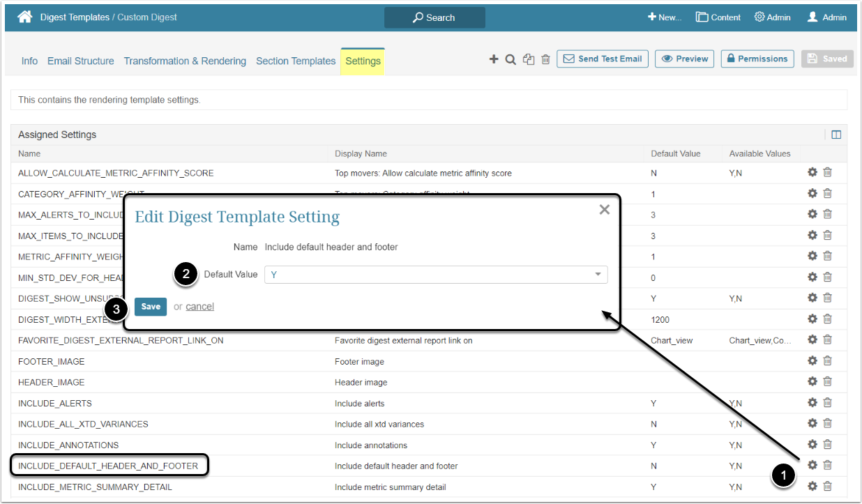Click the plus add icon in toolbar
The width and height of the screenshot is (862, 504).
point(494,59)
